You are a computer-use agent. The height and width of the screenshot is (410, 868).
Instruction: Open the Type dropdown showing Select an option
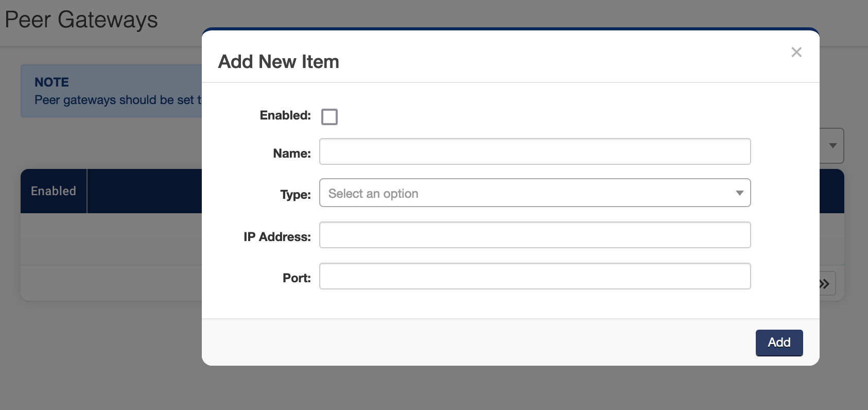point(535,193)
